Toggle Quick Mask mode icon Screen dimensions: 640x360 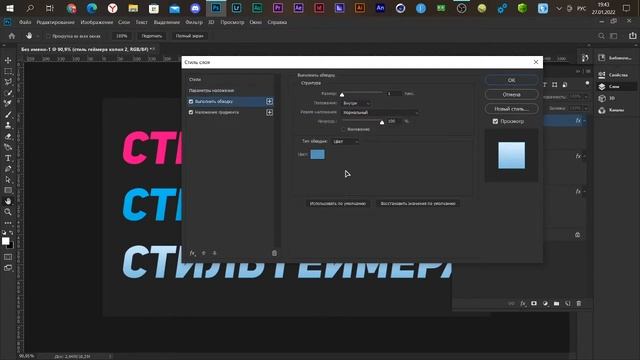click(8, 257)
